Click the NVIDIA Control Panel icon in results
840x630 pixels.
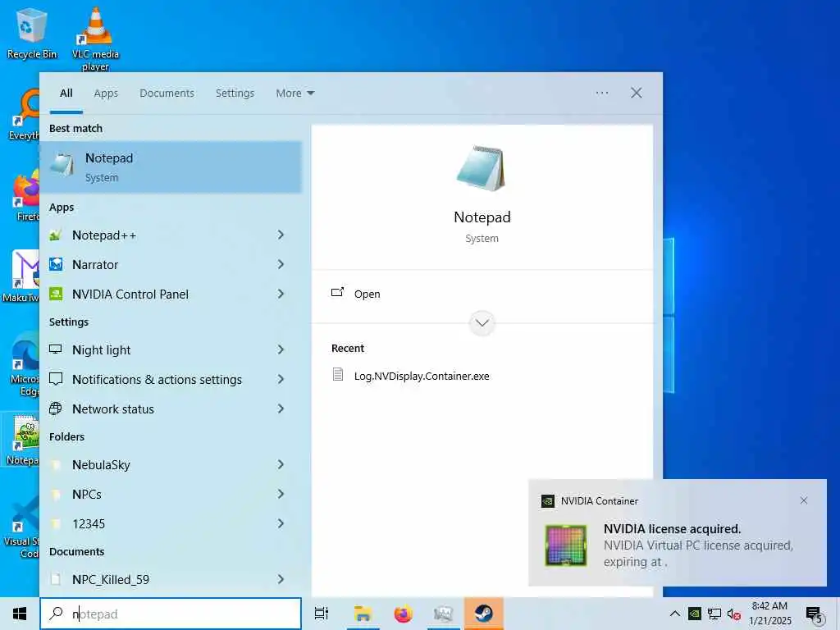tap(55, 294)
